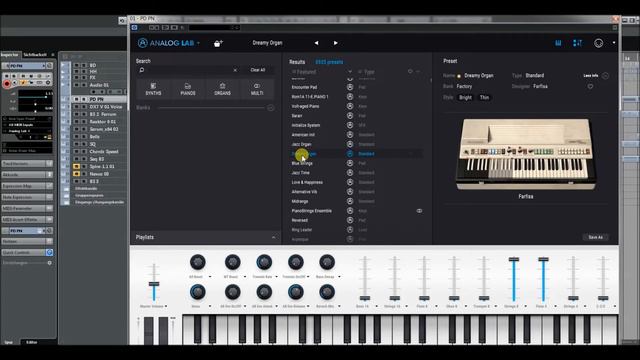Viewport: 640px width, 360px height.
Task: Click instrument icon beside Love & Happiness
Action: (350, 182)
